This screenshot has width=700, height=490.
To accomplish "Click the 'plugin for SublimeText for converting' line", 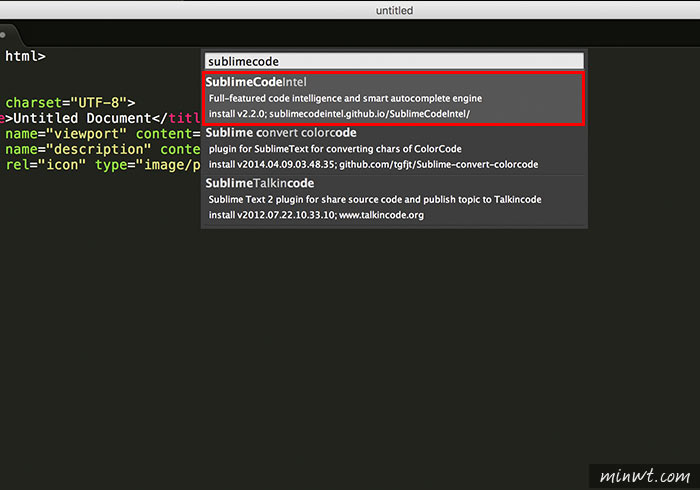I will pos(335,149).
